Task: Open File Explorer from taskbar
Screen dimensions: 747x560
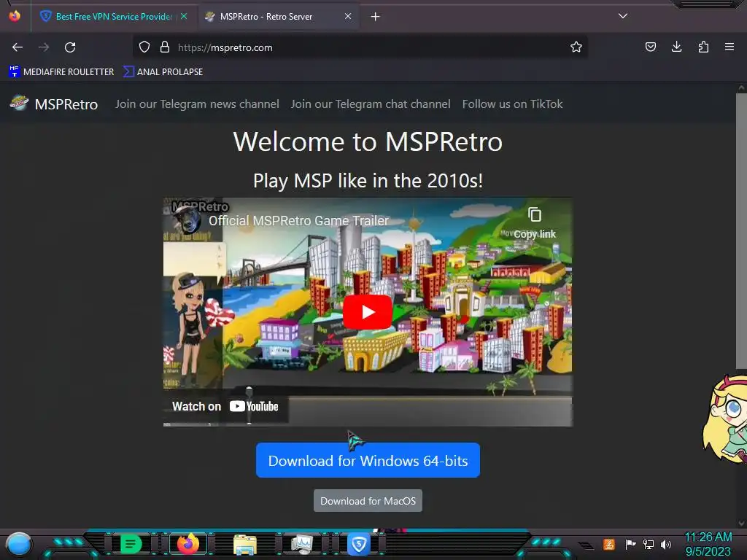Action: 245,544
